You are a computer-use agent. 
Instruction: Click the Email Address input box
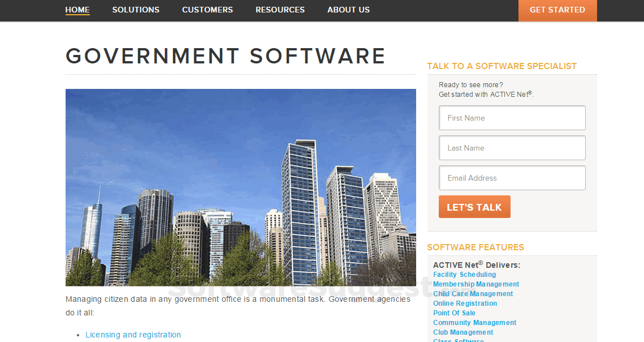click(x=512, y=178)
